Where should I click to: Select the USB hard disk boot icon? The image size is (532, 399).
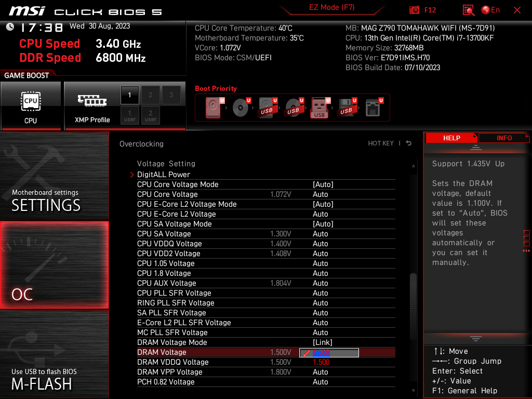pyautogui.click(x=268, y=108)
